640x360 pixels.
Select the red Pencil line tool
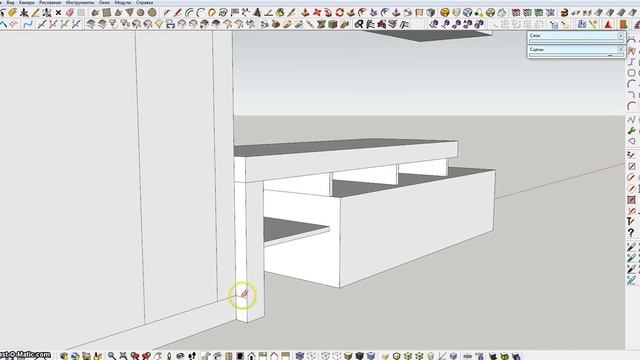(178, 13)
